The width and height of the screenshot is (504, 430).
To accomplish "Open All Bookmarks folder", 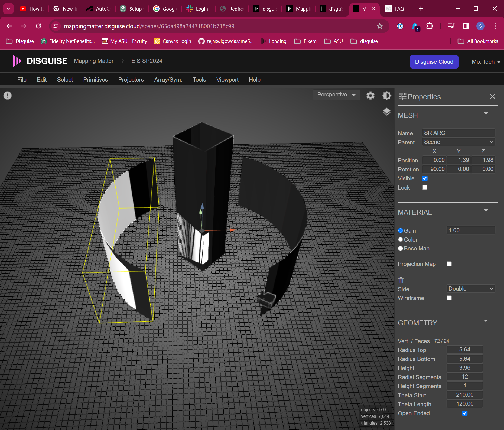I will click(x=478, y=41).
